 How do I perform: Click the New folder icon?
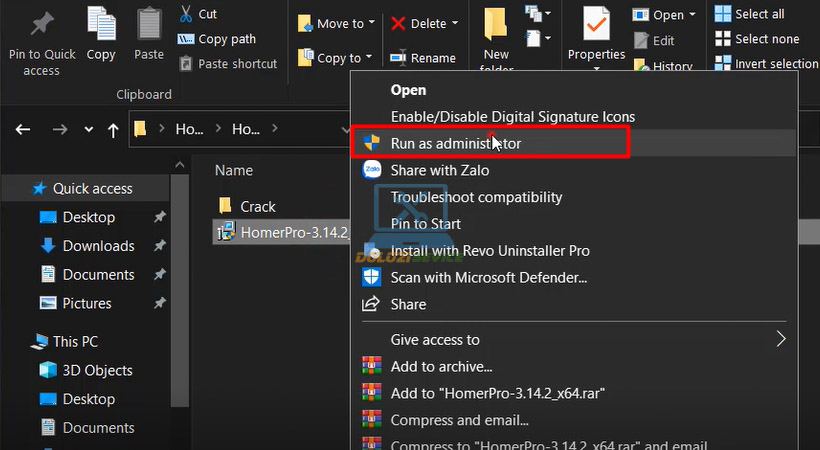point(496,24)
